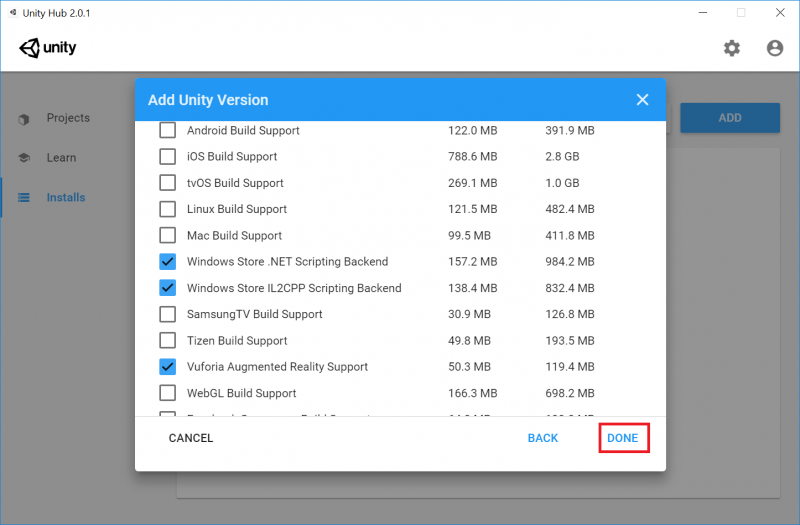Check the tvOS Build Support option

click(167, 183)
